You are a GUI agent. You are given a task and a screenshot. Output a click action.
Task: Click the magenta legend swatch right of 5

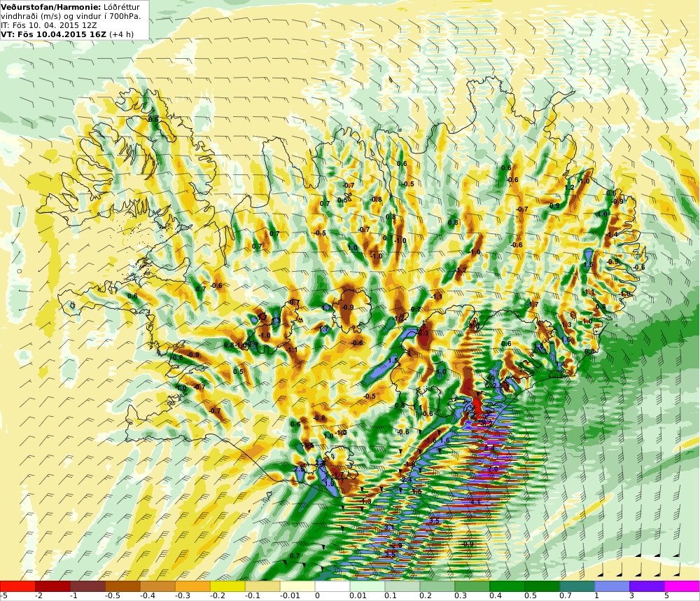tap(682, 586)
